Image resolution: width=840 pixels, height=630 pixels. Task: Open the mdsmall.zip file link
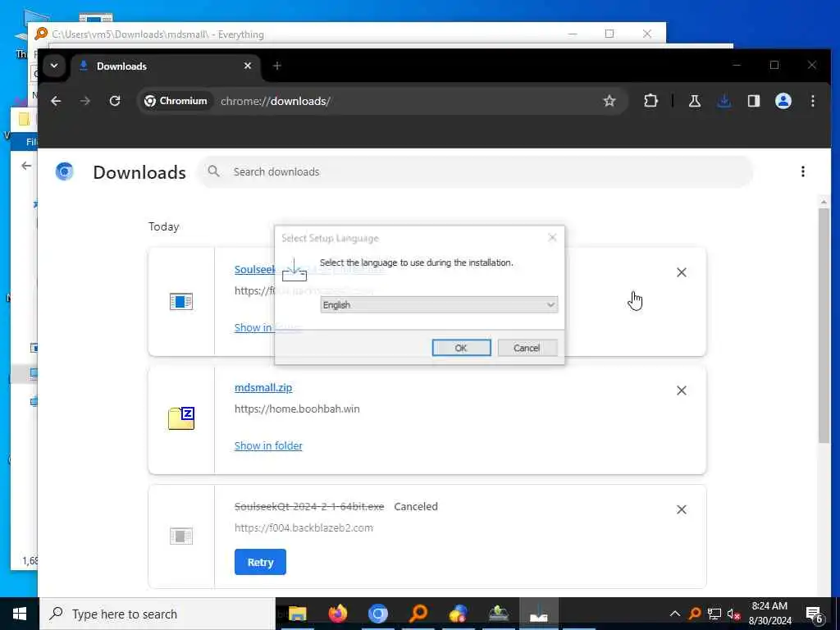pyautogui.click(x=263, y=387)
